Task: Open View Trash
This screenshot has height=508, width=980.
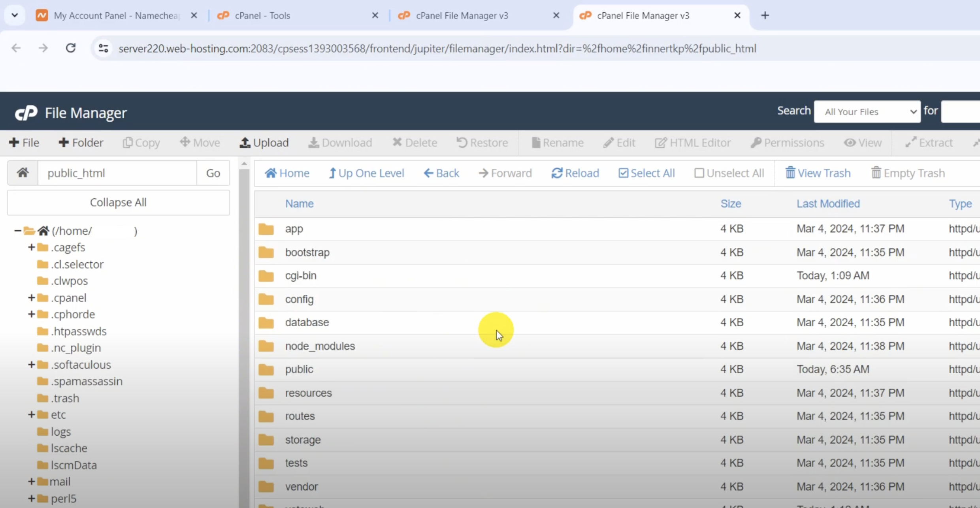Action: point(818,173)
